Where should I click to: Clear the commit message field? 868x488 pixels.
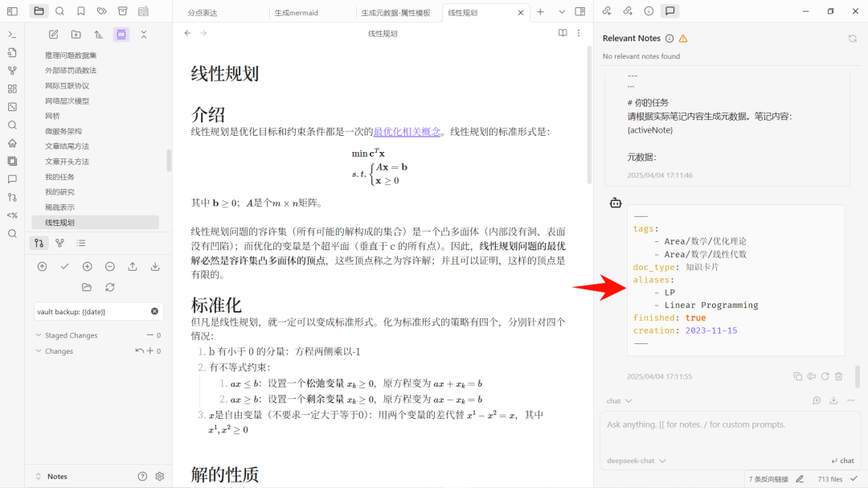tap(154, 311)
